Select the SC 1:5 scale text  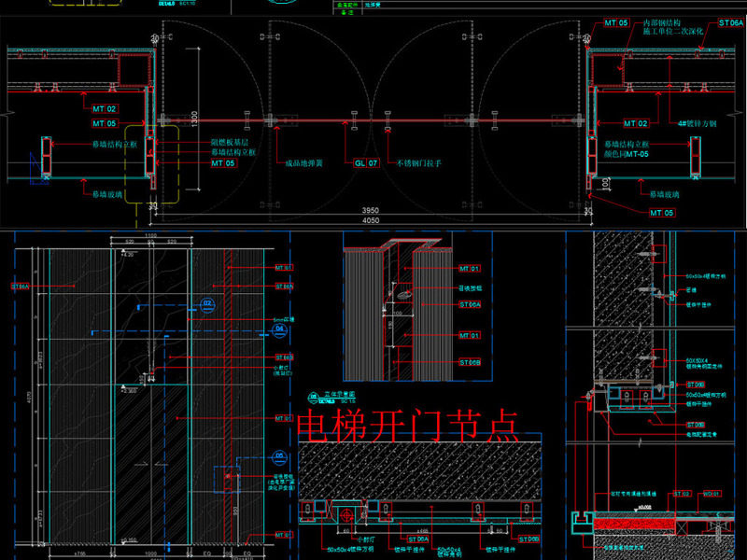coord(348,401)
